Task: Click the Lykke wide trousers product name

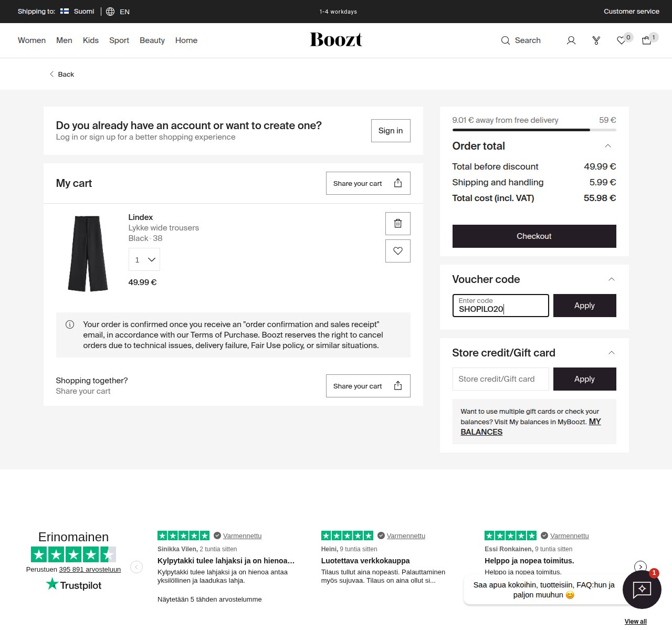Action: pyautogui.click(x=164, y=228)
